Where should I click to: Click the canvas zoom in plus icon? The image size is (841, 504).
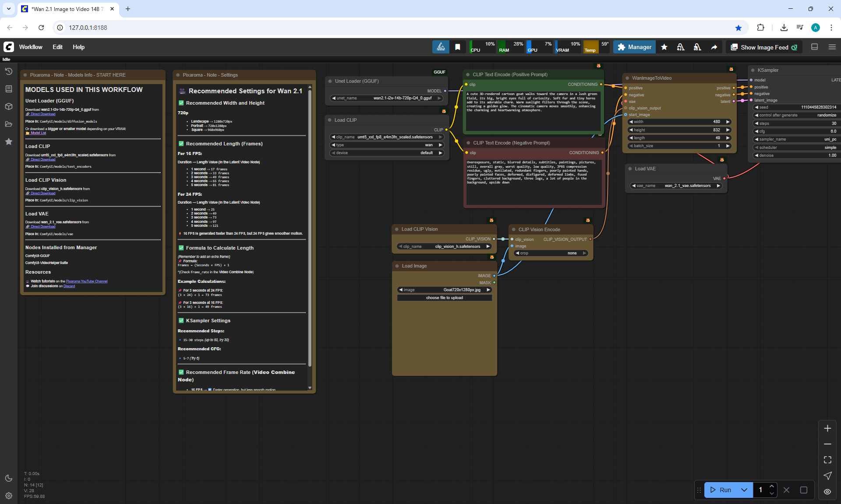click(x=827, y=428)
